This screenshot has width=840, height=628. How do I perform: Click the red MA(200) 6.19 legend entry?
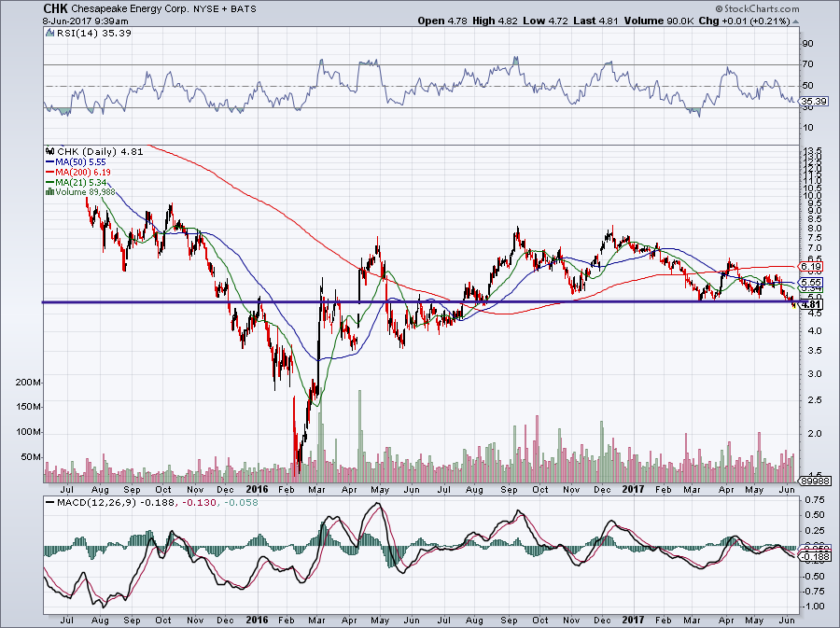click(x=78, y=172)
